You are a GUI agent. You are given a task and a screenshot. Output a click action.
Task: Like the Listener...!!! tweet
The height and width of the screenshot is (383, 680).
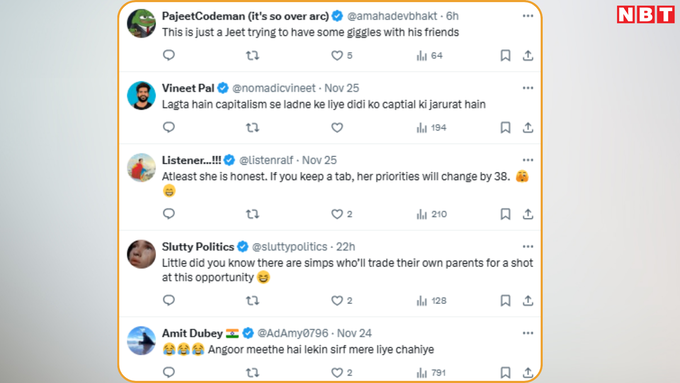(x=337, y=214)
